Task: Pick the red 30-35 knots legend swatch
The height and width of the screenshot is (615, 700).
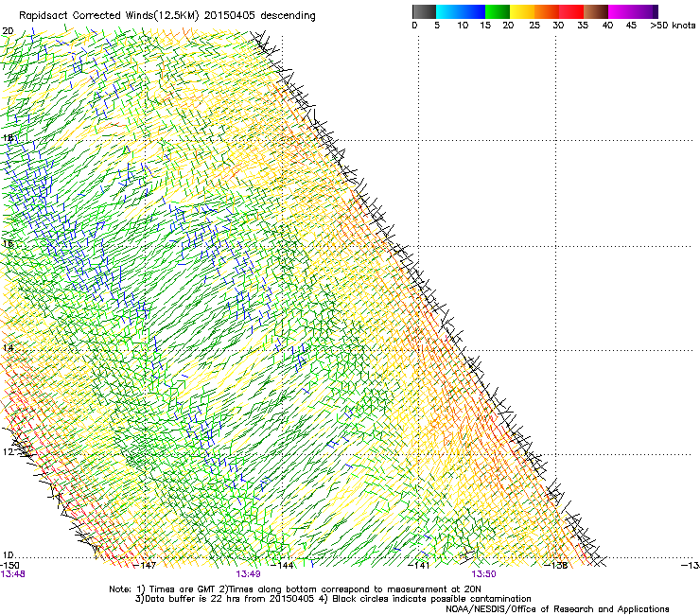Action: click(x=571, y=11)
